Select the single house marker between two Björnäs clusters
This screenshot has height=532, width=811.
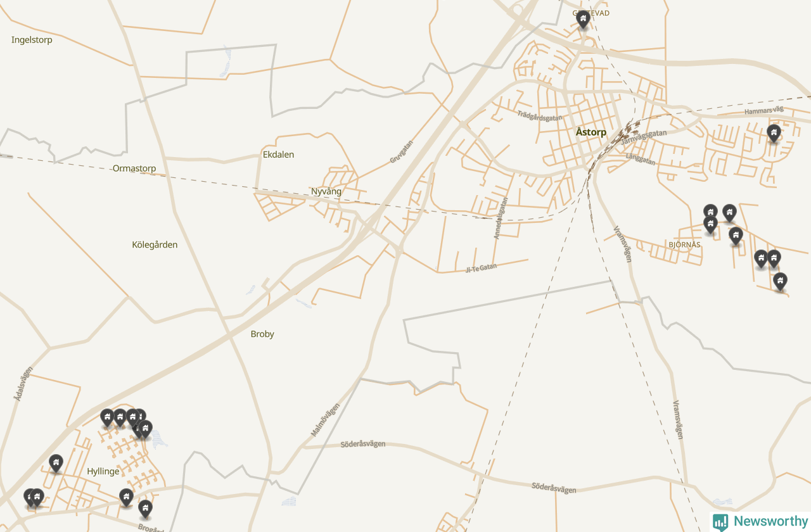pos(736,236)
